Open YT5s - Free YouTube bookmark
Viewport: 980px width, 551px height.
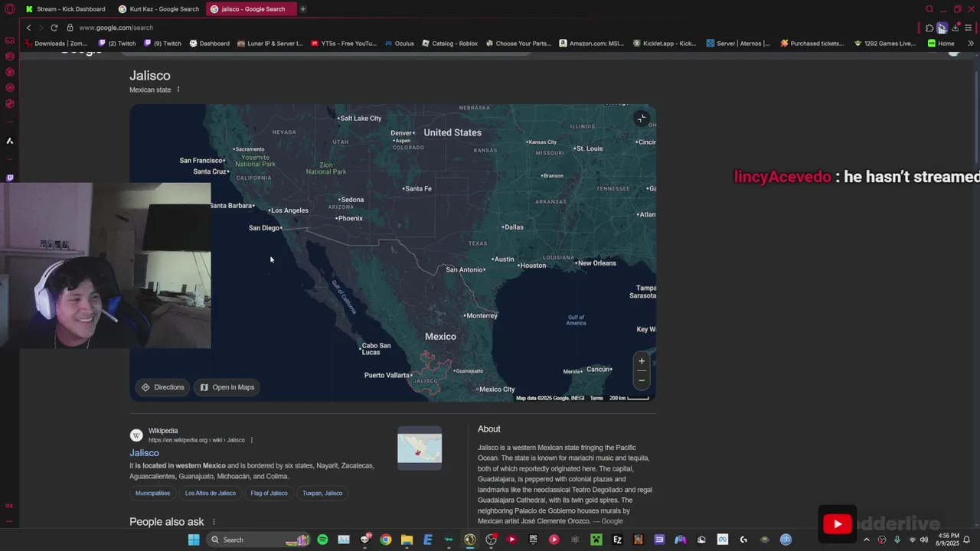(344, 44)
